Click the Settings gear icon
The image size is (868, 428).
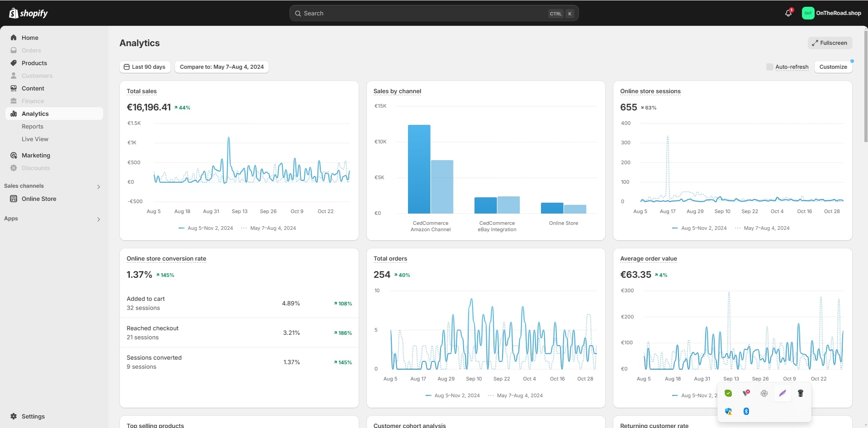14,416
